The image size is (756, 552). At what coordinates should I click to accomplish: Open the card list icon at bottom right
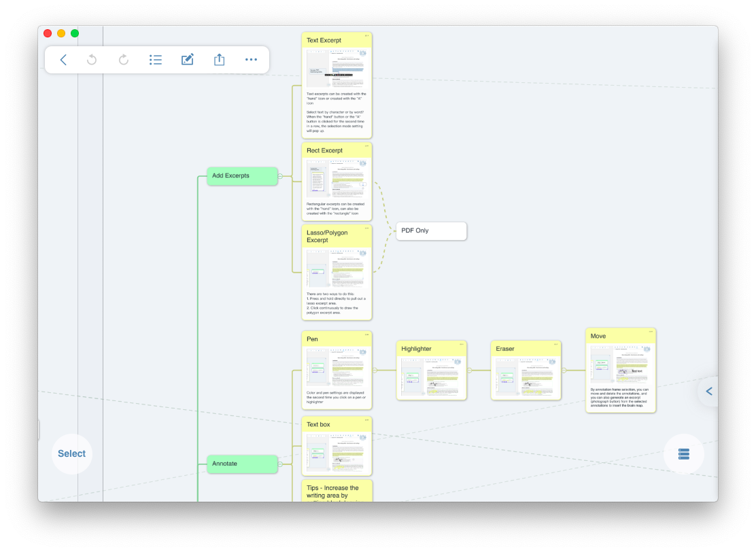pyautogui.click(x=684, y=453)
